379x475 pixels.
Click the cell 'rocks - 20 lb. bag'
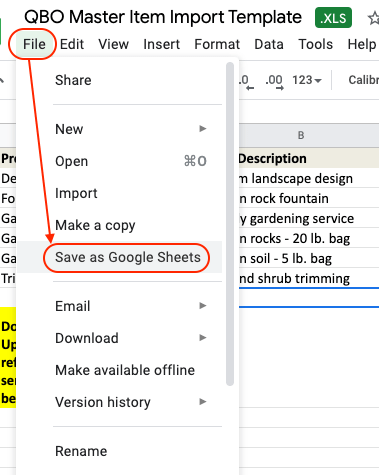click(309, 238)
